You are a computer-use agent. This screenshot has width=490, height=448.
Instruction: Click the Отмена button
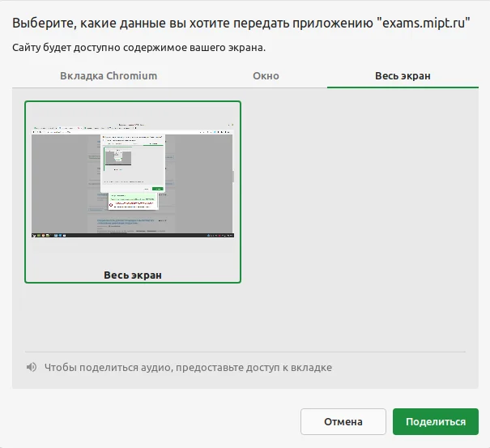point(343,421)
